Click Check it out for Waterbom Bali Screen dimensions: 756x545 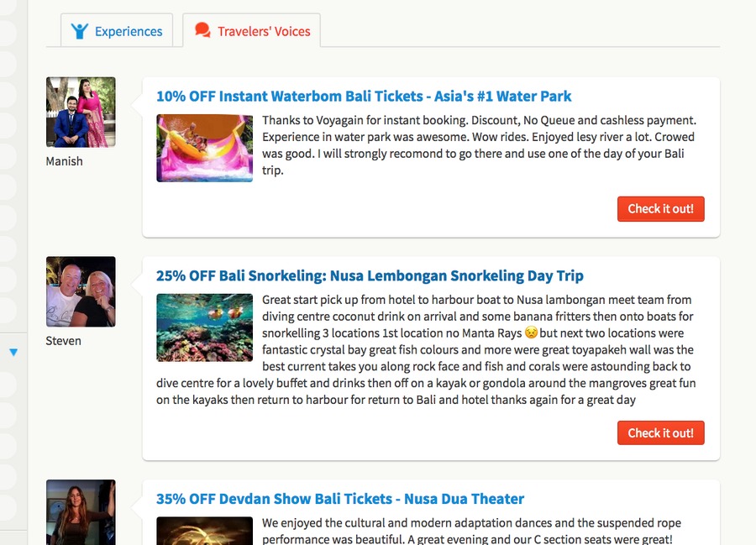660,208
